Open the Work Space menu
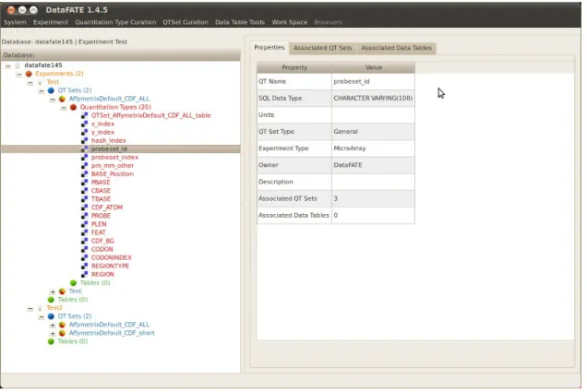Image resolution: width=587 pixels, height=392 pixels. [290, 22]
